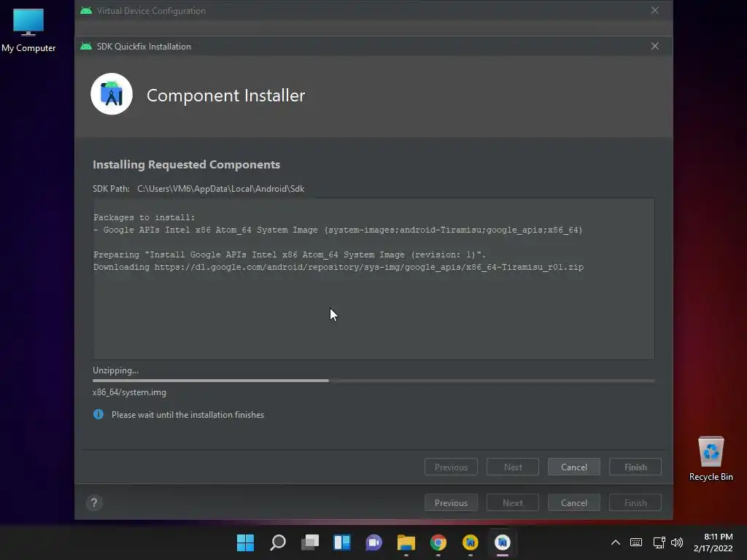Show hidden system tray icons
The width and height of the screenshot is (747, 560).
pos(616,542)
